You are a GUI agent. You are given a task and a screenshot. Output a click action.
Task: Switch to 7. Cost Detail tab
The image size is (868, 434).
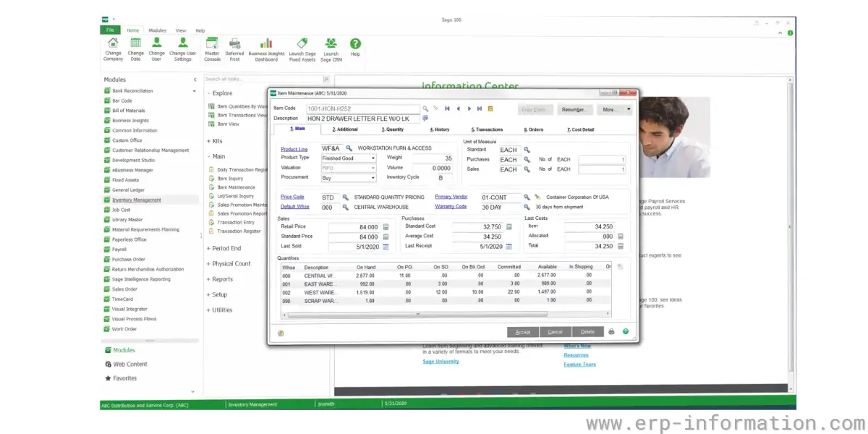coord(581,129)
